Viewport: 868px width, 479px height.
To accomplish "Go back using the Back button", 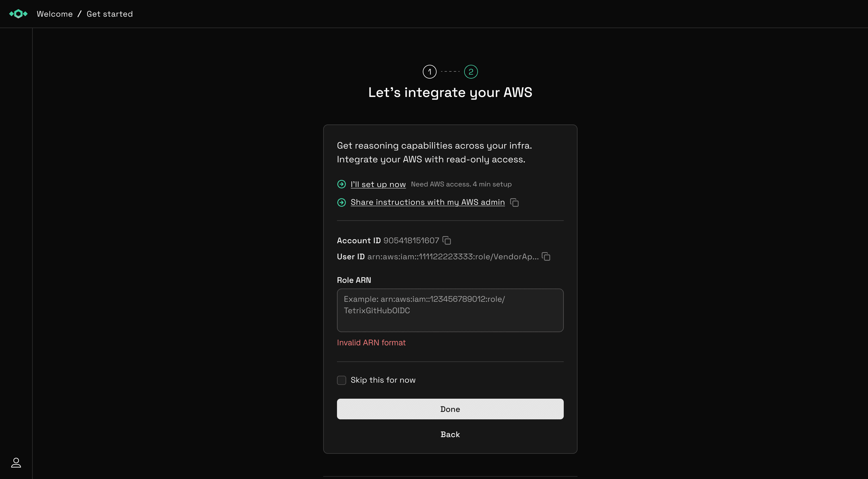I will (x=450, y=434).
